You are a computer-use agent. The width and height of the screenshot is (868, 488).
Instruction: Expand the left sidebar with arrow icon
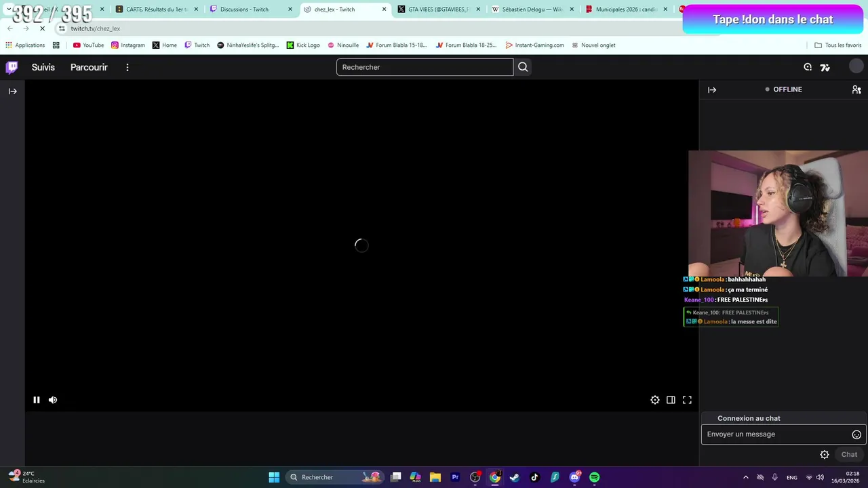pos(12,91)
